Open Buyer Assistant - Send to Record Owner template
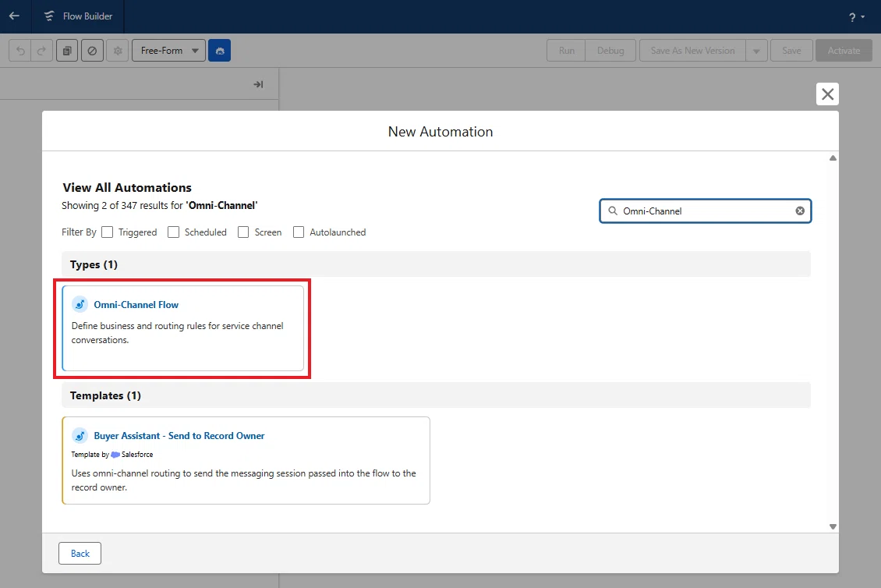 pos(246,460)
